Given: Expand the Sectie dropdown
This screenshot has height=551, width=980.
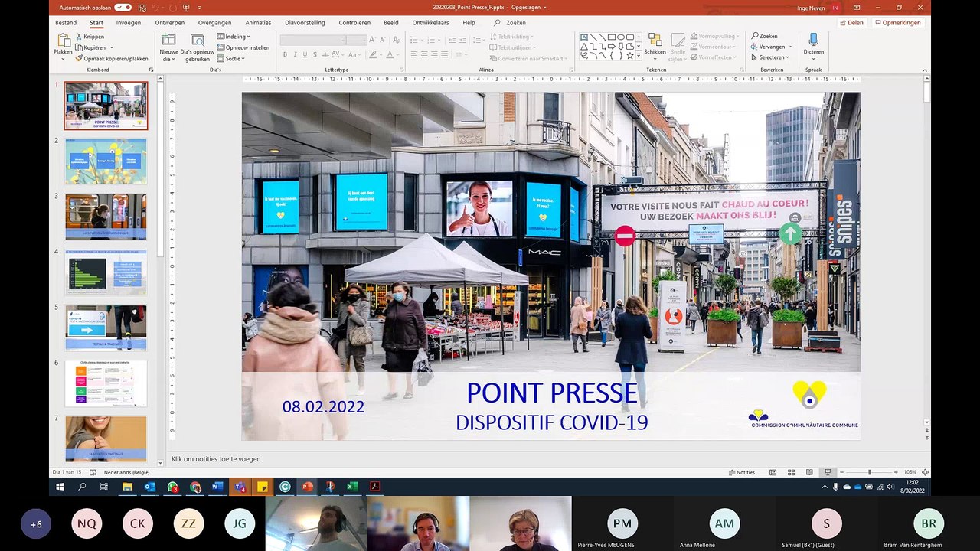Looking at the screenshot, I should click(x=232, y=58).
